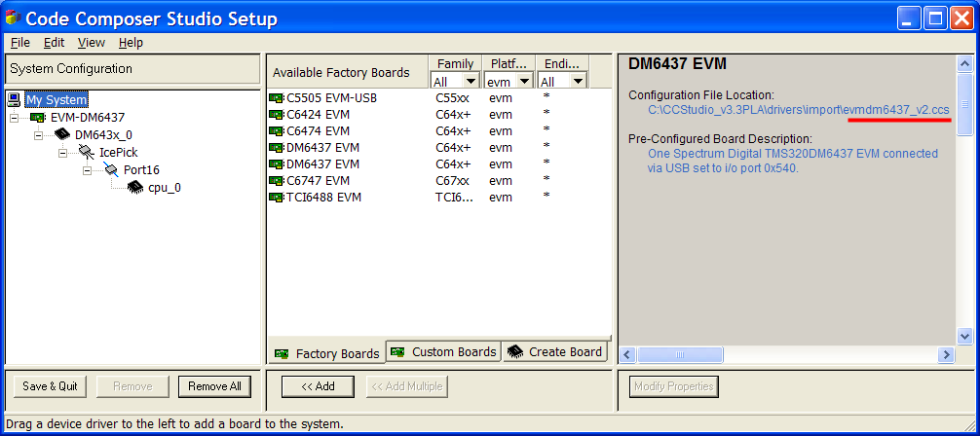Click the System Configuration panel header
980x436 pixels.
(x=132, y=69)
